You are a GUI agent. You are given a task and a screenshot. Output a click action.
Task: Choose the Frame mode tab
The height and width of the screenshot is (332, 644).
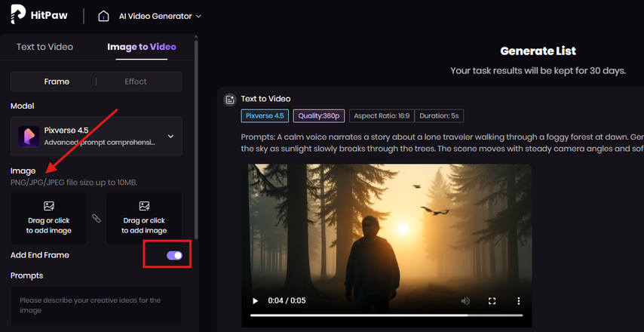point(57,81)
